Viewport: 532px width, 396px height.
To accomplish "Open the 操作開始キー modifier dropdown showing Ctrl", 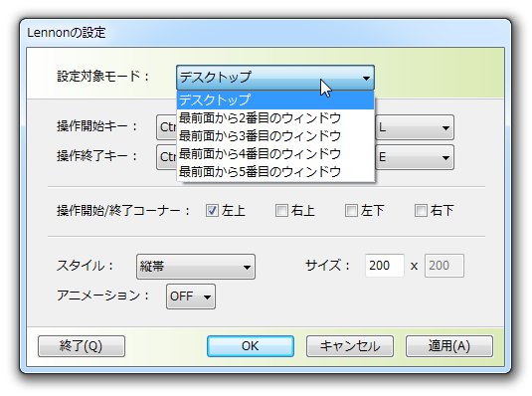I will point(166,127).
